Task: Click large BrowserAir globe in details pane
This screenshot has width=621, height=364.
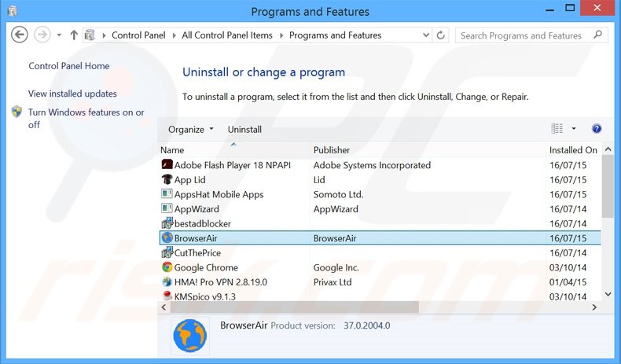Action: 190,336
